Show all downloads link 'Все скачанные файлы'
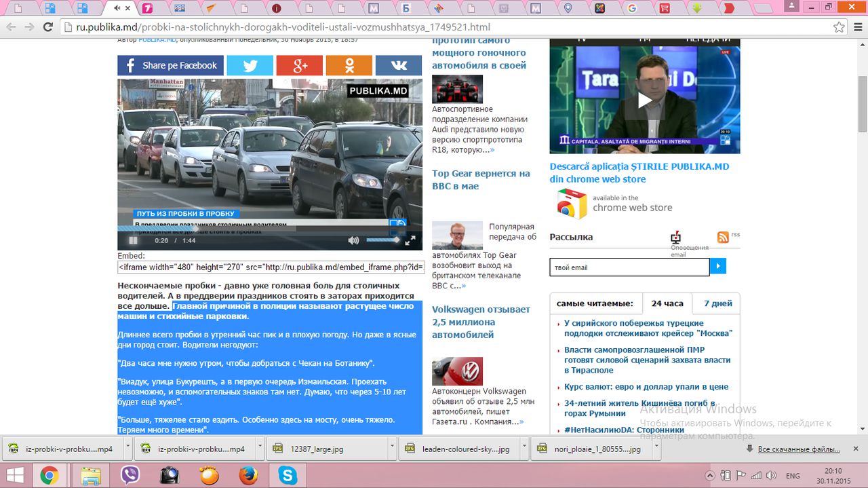 tap(799, 449)
